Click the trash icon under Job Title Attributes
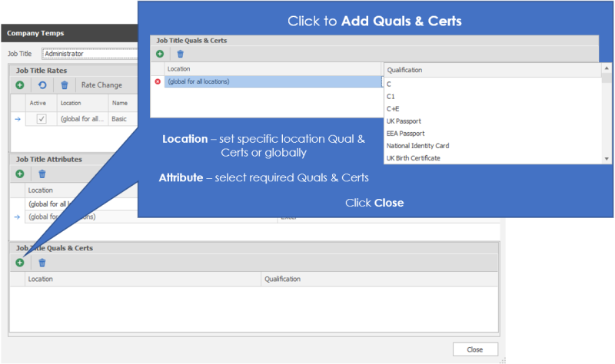 click(x=42, y=174)
